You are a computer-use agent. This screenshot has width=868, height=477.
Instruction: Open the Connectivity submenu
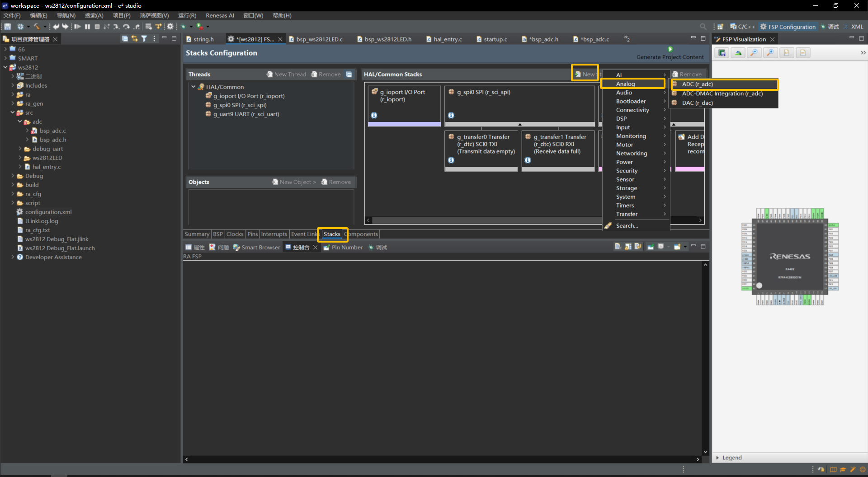[x=636, y=110]
